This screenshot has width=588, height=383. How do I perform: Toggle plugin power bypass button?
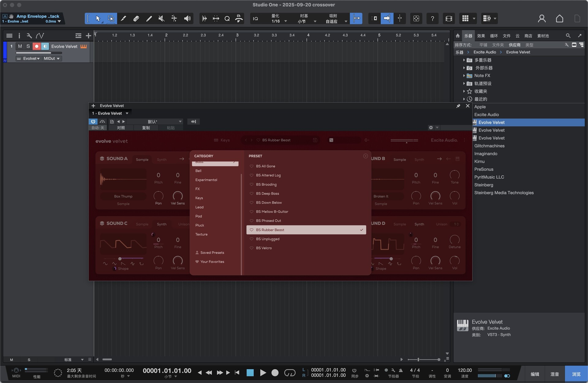93,122
